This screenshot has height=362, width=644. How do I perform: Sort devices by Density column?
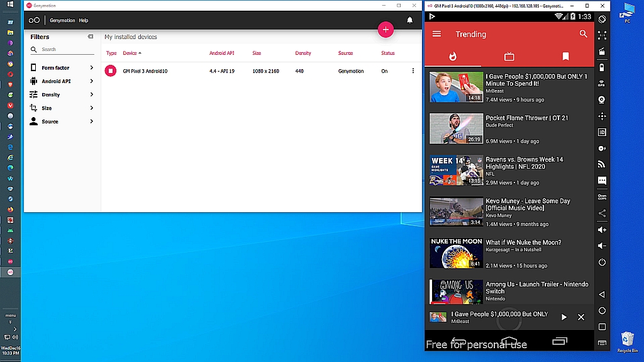click(x=303, y=53)
